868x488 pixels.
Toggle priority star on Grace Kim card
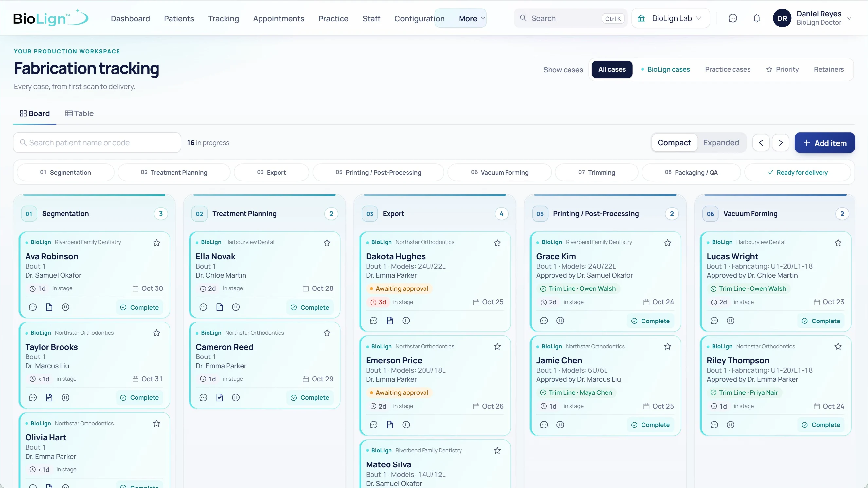[667, 243]
